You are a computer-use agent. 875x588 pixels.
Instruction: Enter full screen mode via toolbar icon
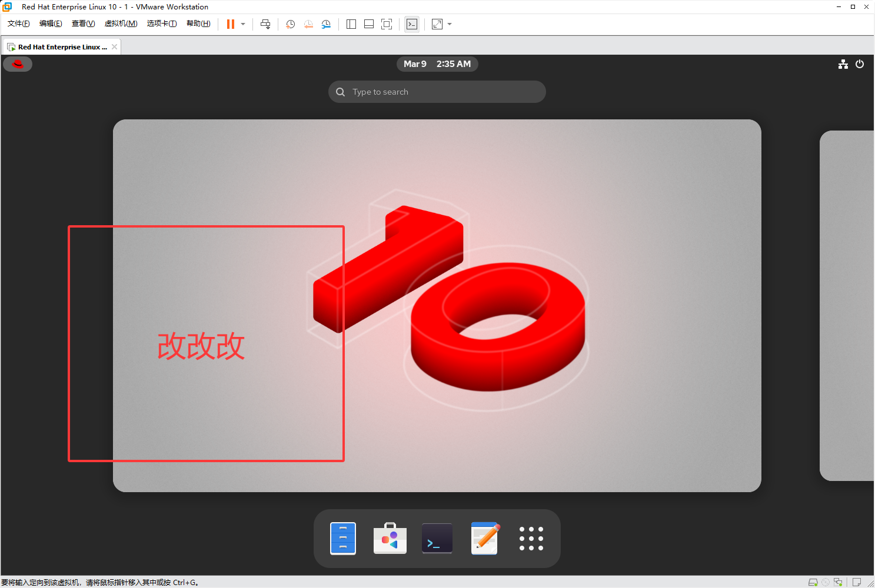coord(387,24)
